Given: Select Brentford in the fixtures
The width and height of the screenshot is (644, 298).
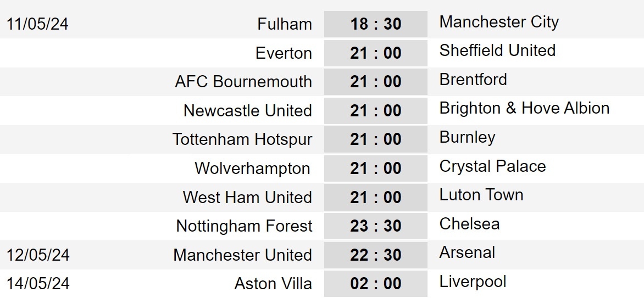Looking at the screenshot, I should pos(473,79).
